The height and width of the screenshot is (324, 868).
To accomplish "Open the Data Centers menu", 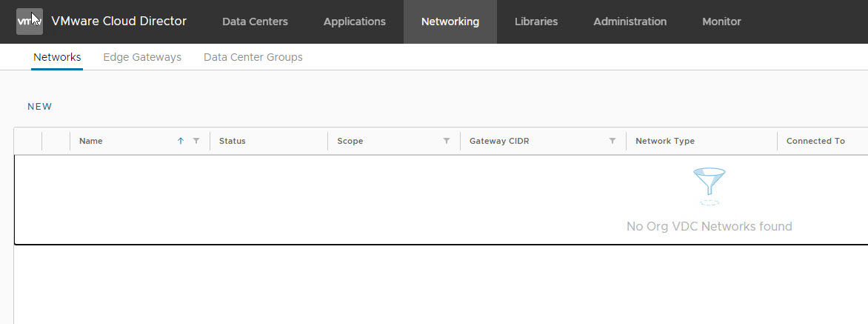I will 255,22.
